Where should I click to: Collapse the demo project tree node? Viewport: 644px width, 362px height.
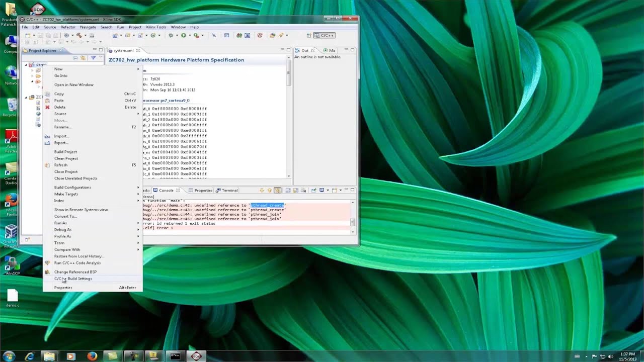[x=26, y=64]
